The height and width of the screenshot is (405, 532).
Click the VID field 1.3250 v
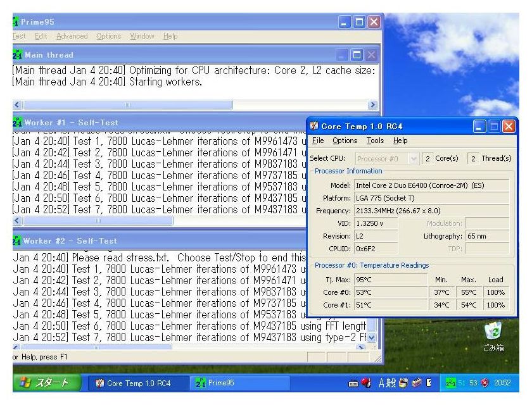tap(376, 223)
